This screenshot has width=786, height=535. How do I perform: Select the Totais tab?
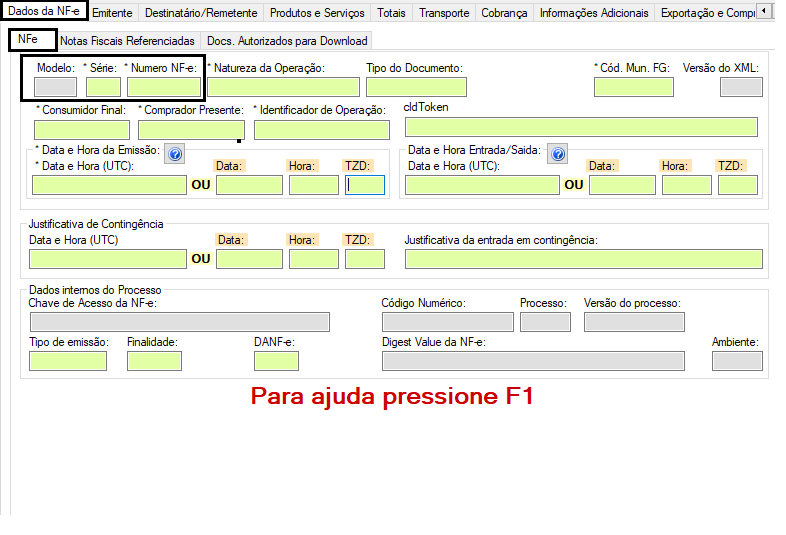[x=391, y=13]
